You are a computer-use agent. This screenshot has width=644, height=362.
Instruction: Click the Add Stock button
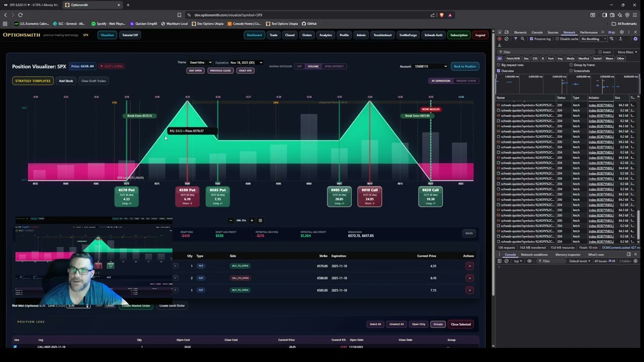pos(66,81)
